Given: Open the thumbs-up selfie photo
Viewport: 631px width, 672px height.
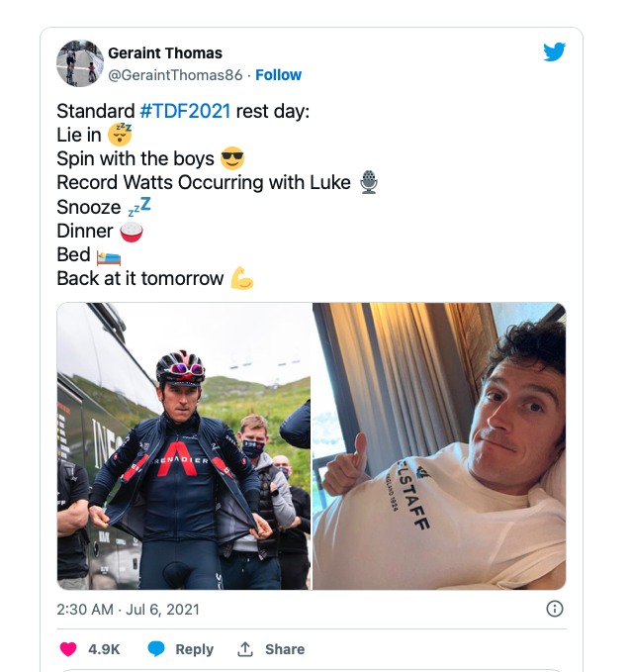Looking at the screenshot, I should 439,446.
